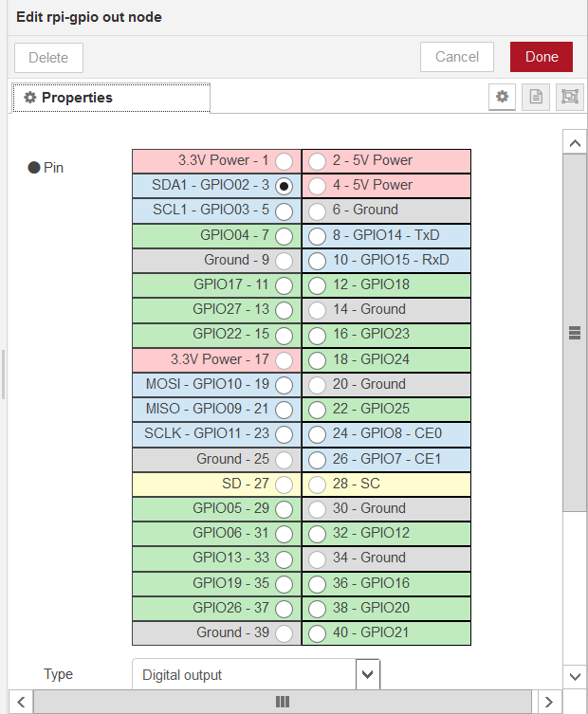588x714 pixels.
Task: Expand the Type dropdown arrow
Action: tap(368, 675)
